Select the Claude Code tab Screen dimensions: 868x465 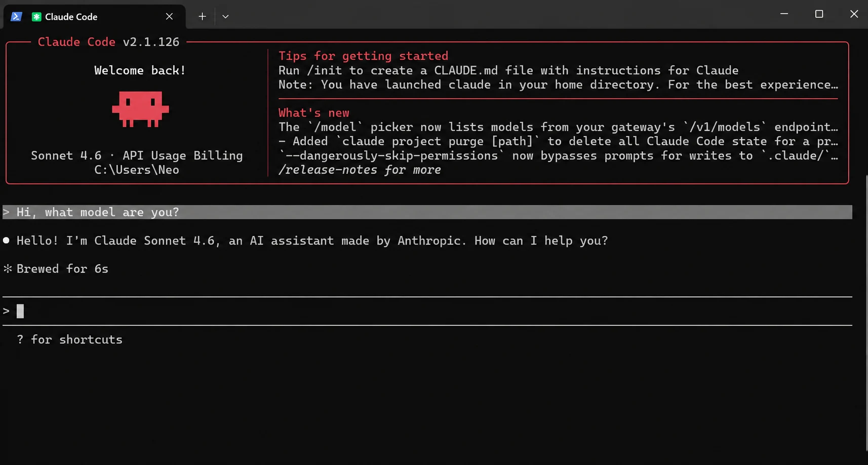94,17
